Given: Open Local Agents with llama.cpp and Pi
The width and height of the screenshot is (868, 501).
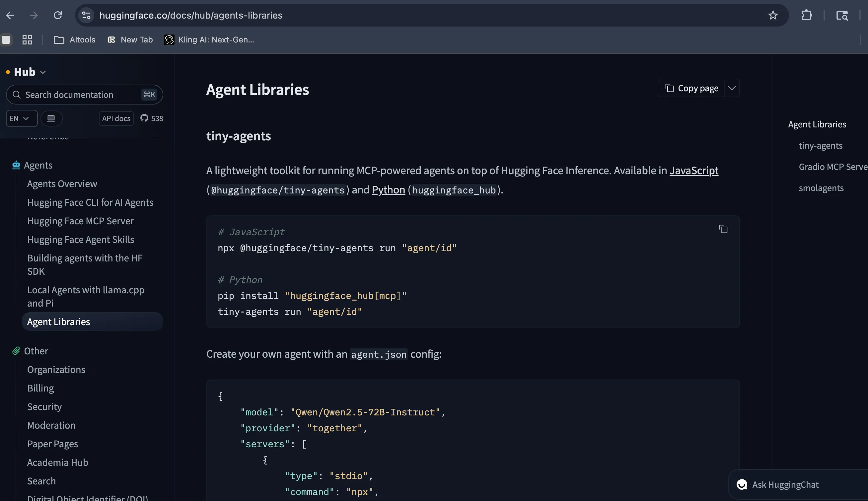Looking at the screenshot, I should [x=86, y=296].
